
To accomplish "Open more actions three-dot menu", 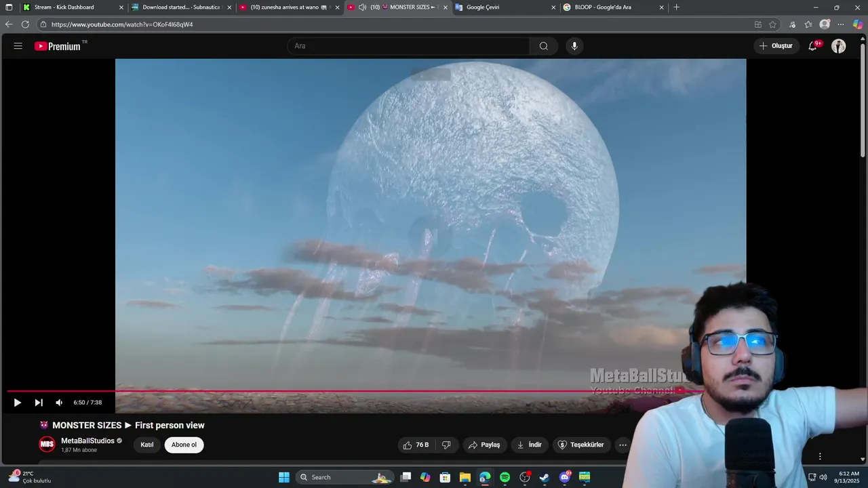I will pyautogui.click(x=623, y=445).
